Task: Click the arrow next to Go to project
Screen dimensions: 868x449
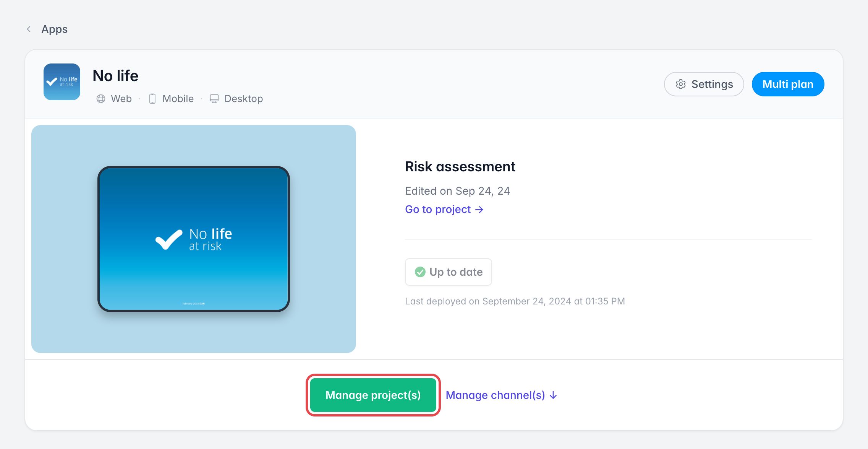Action: [479, 210]
